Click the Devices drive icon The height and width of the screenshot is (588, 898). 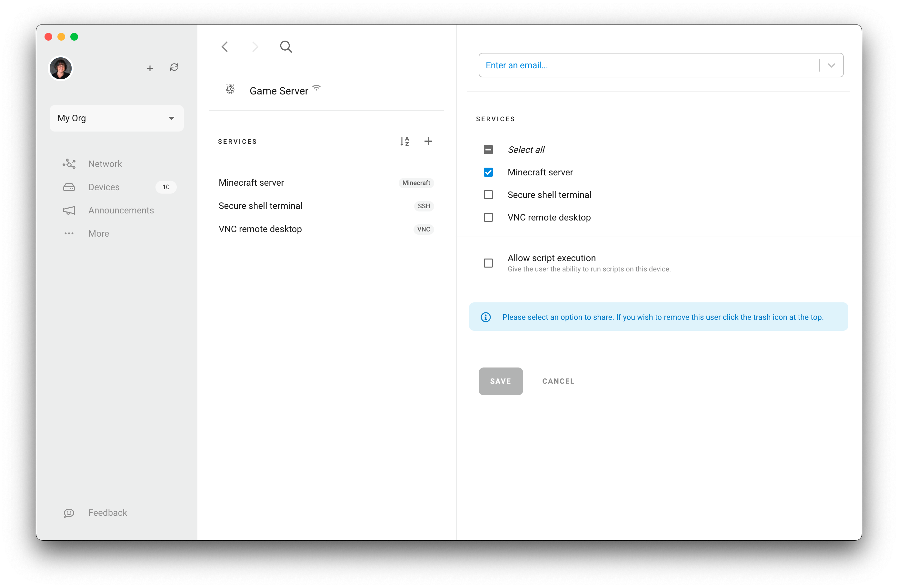click(x=69, y=187)
